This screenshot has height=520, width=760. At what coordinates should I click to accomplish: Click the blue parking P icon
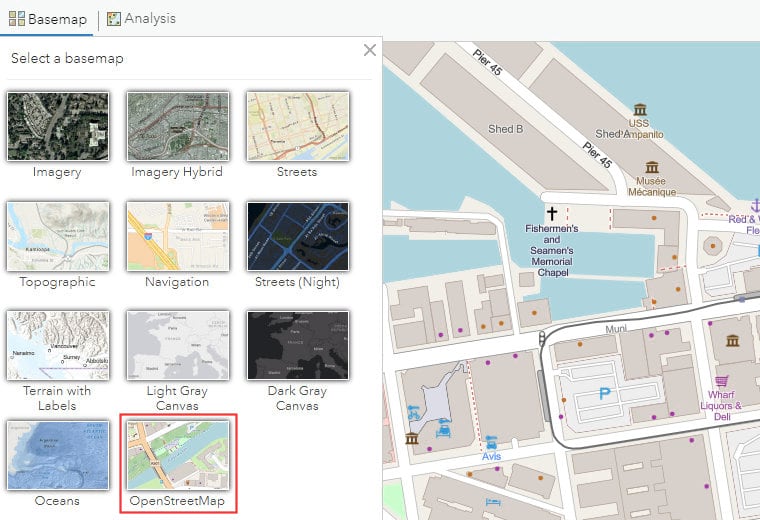click(604, 394)
